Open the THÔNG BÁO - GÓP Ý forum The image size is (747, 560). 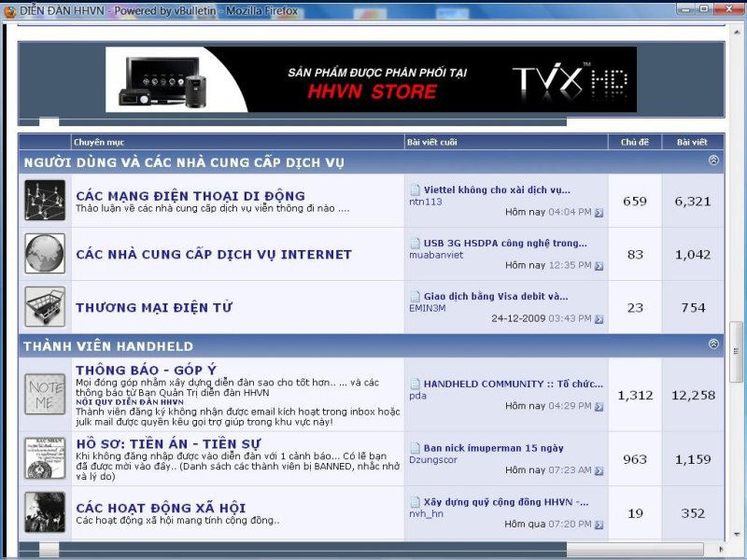(146, 371)
